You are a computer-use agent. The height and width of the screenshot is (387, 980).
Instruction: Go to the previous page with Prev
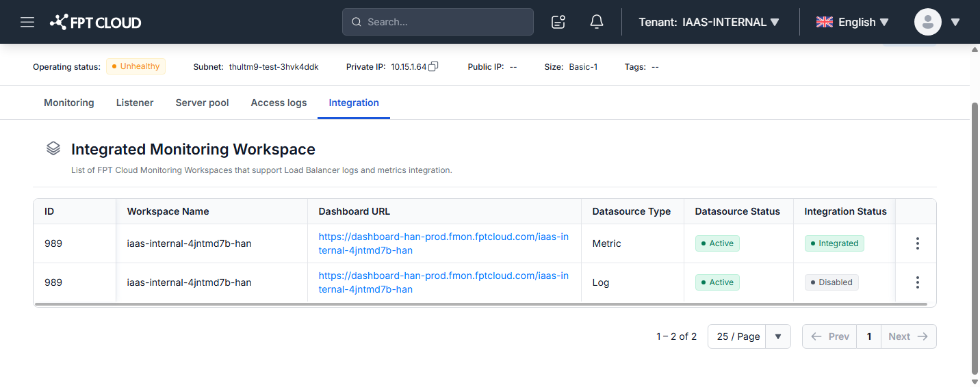click(829, 336)
